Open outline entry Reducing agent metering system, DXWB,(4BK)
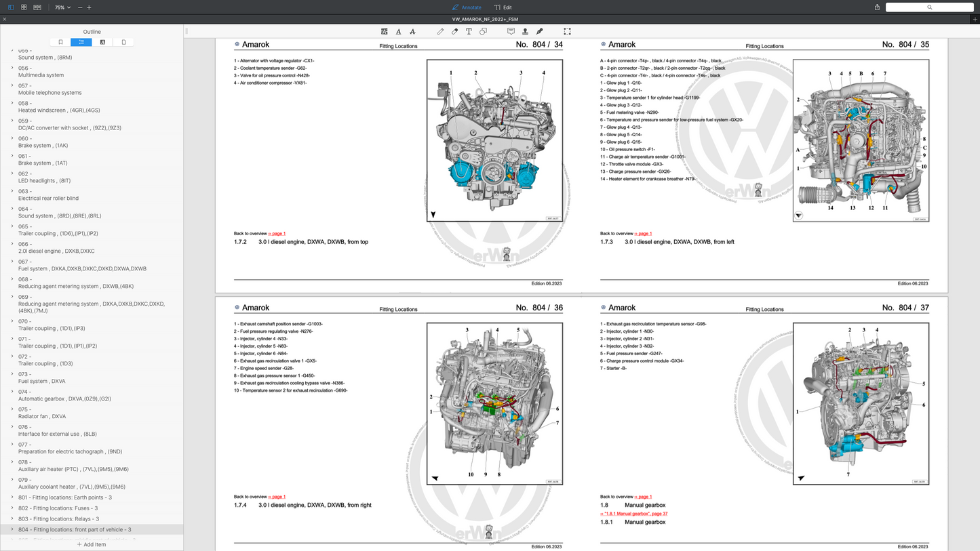The image size is (980, 551). (x=76, y=287)
